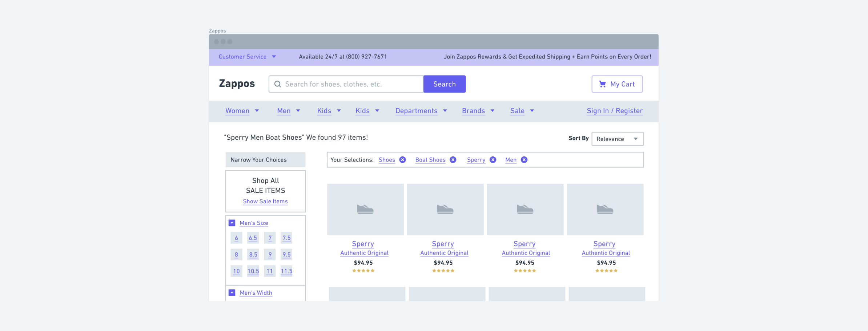Image resolution: width=868 pixels, height=331 pixels.
Task: Click the Zappos logo
Action: click(237, 83)
